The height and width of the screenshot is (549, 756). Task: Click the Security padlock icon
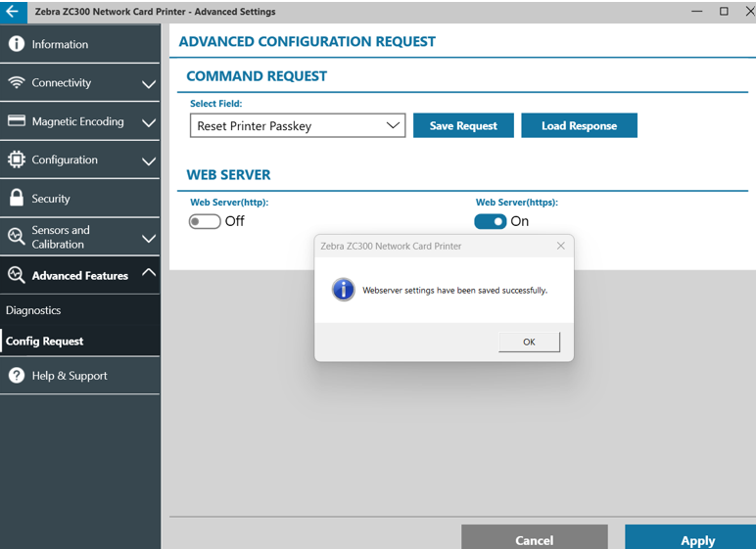(16, 198)
